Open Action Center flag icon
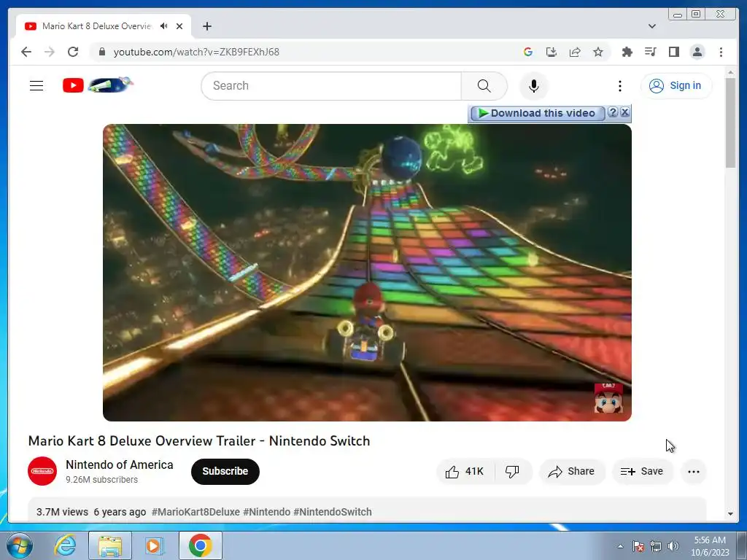Screen dimensions: 747x560 coord(638,546)
